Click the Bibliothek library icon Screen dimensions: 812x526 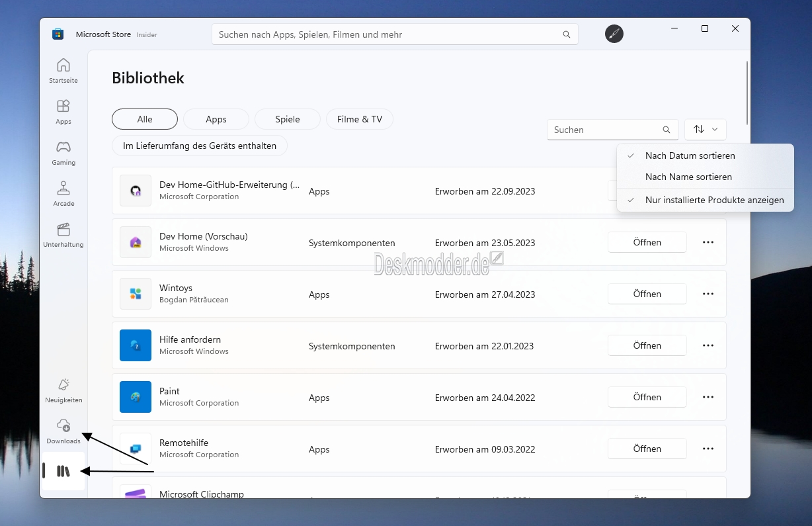(x=63, y=471)
